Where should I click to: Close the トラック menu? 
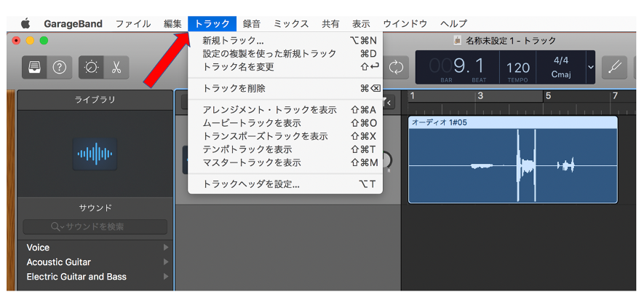click(212, 24)
